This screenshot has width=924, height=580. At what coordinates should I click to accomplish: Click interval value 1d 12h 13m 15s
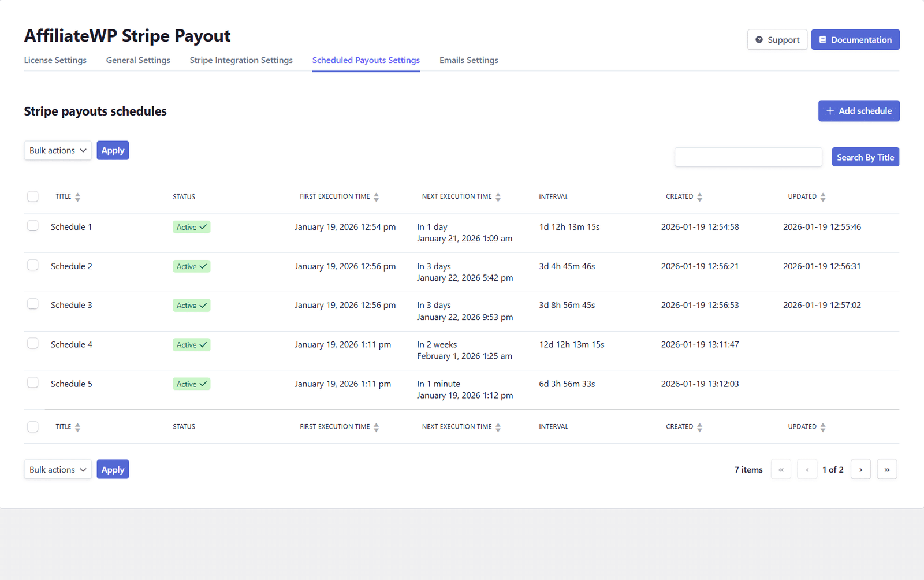pyautogui.click(x=569, y=227)
